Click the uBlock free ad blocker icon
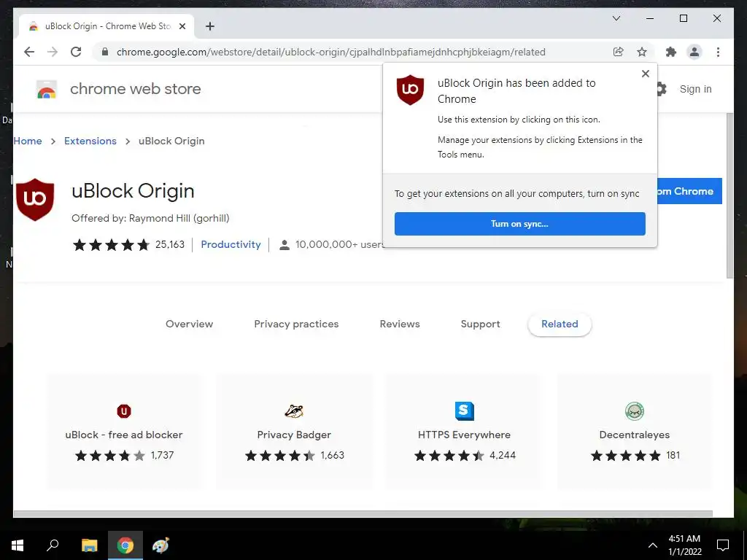 pos(124,411)
